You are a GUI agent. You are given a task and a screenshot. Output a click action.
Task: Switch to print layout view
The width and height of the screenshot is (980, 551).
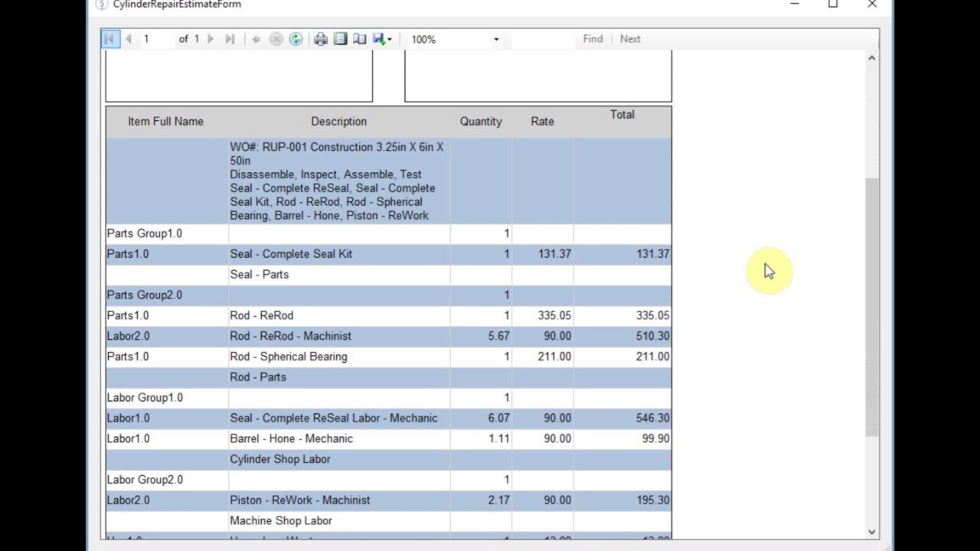[x=341, y=39]
